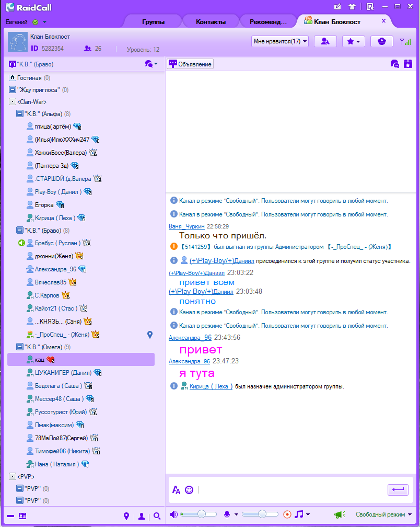Click the location pin at sidebar bottom
The image size is (420, 527).
pyautogui.click(x=126, y=516)
